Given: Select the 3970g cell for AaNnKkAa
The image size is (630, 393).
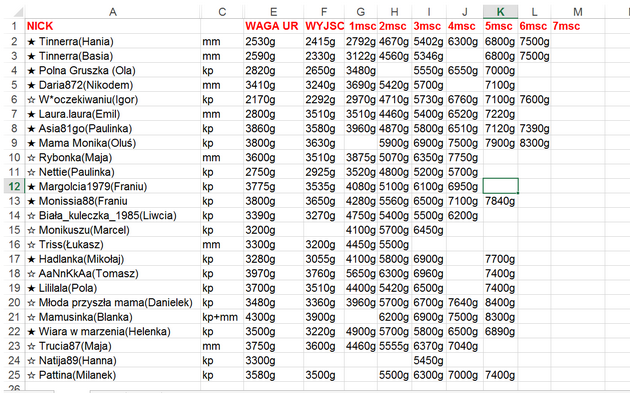Looking at the screenshot, I should click(x=273, y=274).
